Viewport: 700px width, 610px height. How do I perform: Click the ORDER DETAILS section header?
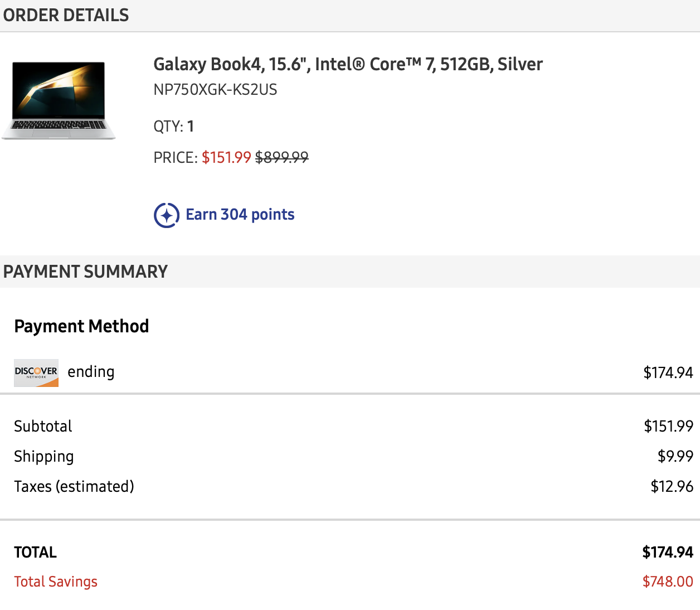click(66, 15)
